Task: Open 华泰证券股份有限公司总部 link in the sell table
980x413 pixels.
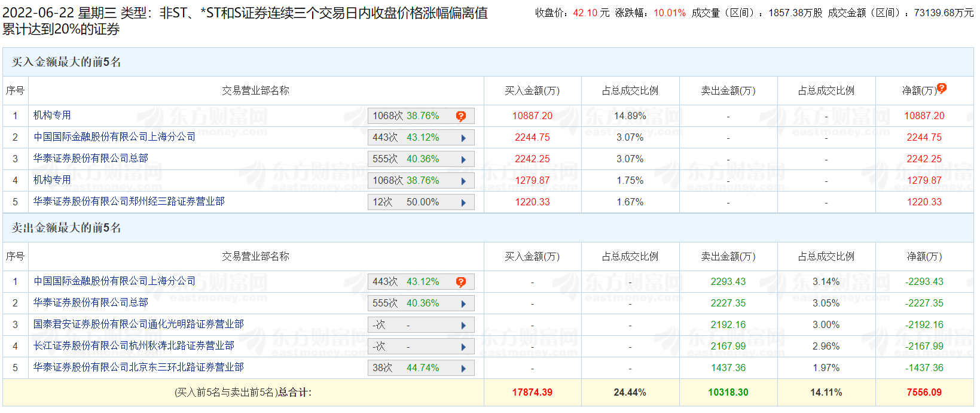Action: pyautogui.click(x=91, y=303)
